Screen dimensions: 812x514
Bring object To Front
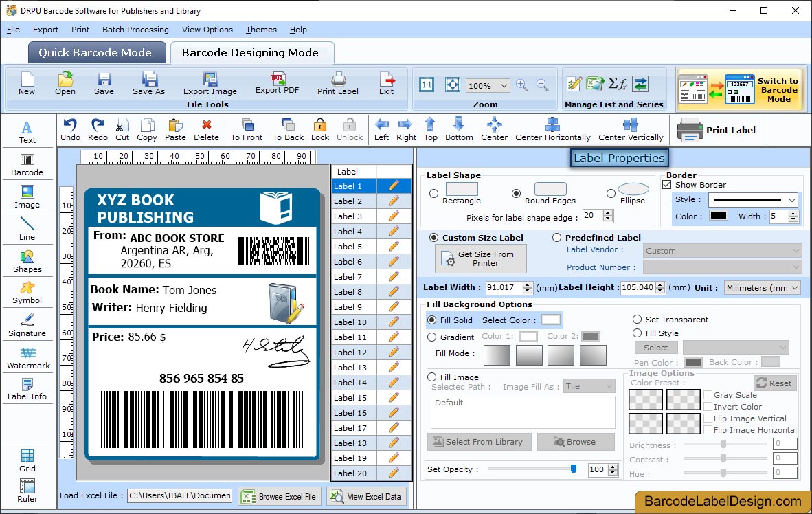pyautogui.click(x=247, y=130)
